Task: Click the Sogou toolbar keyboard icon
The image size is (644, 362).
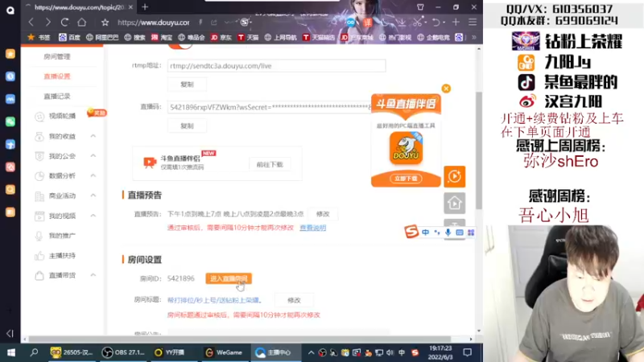Action: pos(460,232)
